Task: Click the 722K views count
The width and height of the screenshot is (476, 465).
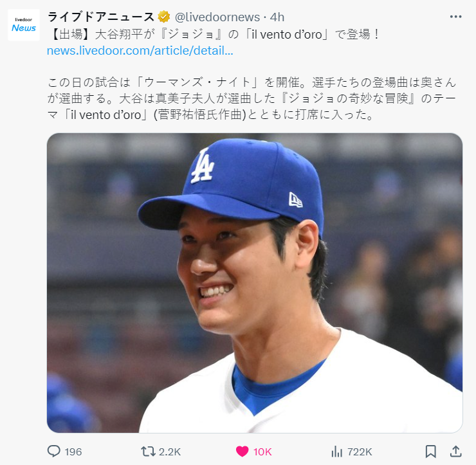Action: click(x=360, y=452)
